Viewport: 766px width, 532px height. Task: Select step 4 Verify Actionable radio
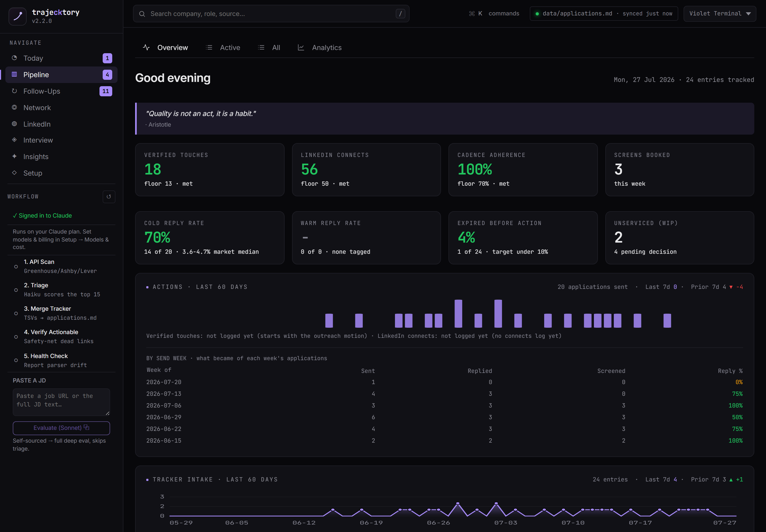16,337
